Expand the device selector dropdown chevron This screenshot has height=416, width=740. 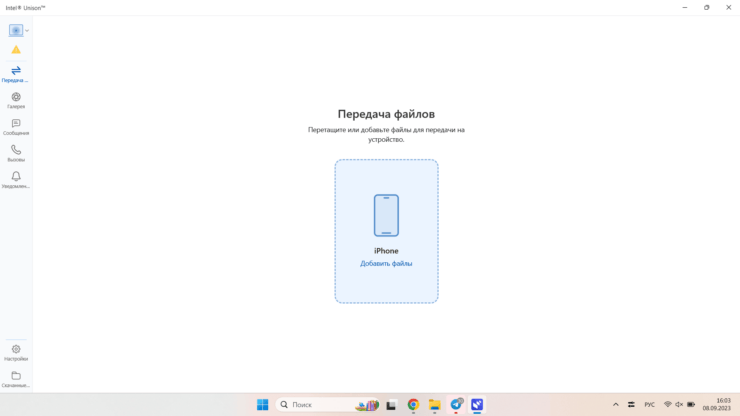click(x=27, y=31)
